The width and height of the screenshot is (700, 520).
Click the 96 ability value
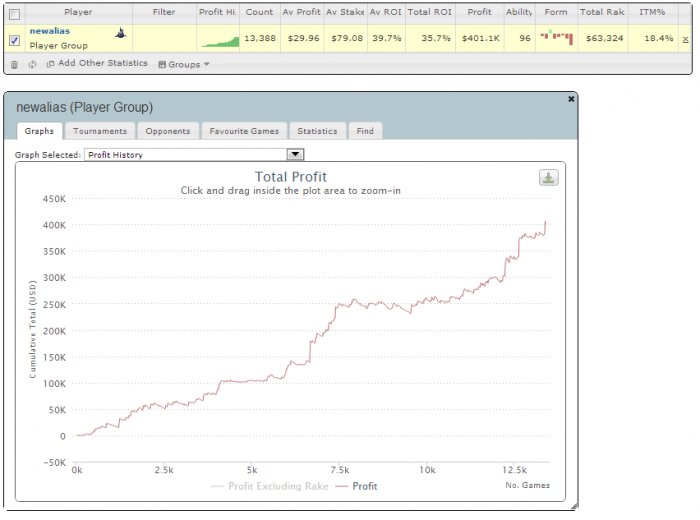tap(525, 38)
